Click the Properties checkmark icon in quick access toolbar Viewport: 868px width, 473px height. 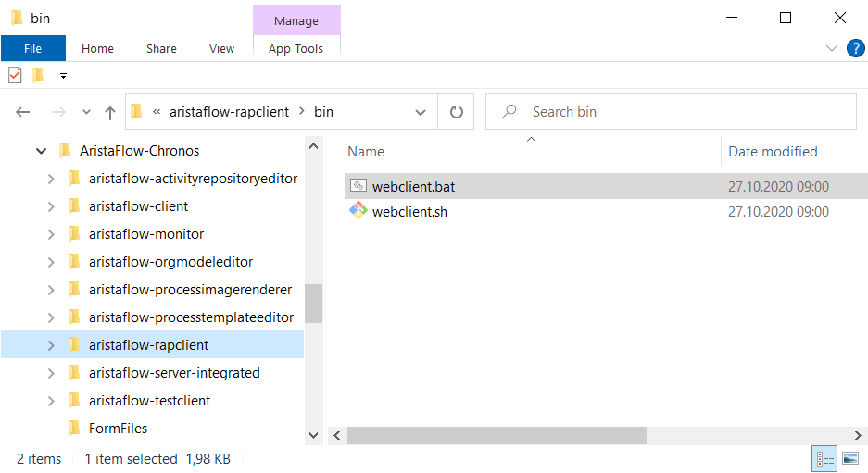click(15, 75)
